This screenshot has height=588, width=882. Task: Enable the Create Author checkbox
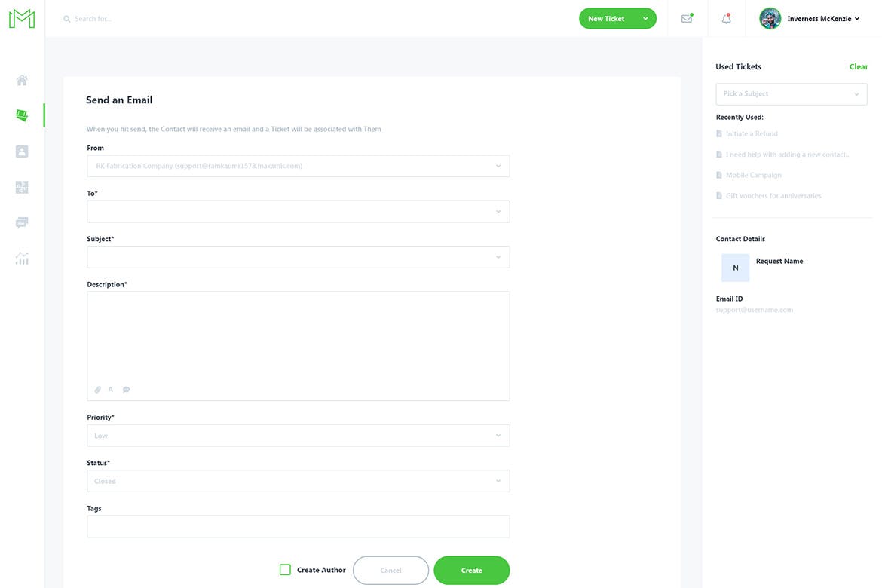[x=285, y=570]
